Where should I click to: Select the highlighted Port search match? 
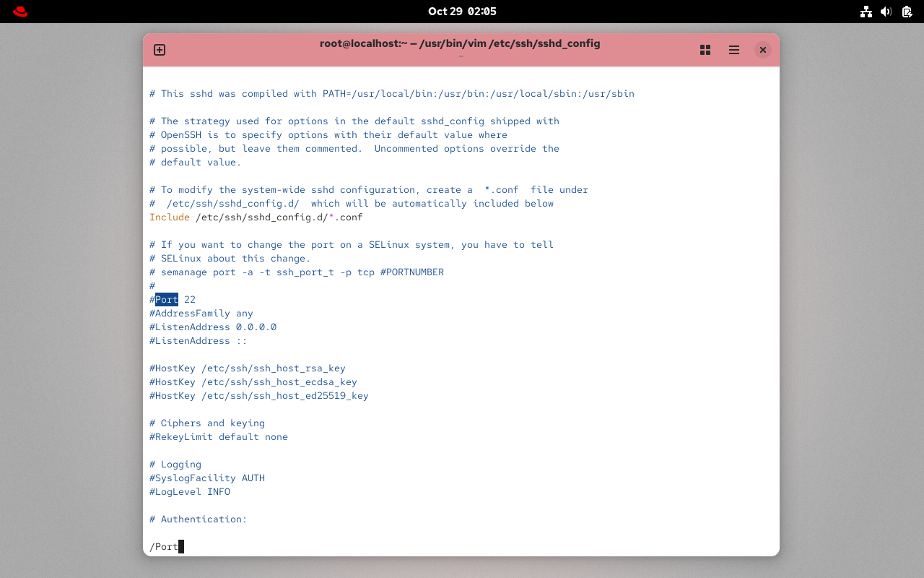pos(167,299)
